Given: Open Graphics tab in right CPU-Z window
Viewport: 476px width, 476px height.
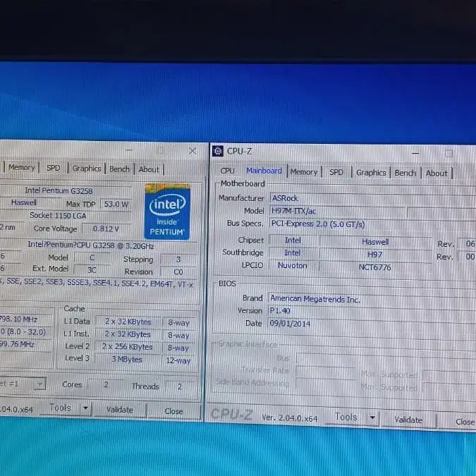Looking at the screenshot, I should pyautogui.click(x=371, y=173).
